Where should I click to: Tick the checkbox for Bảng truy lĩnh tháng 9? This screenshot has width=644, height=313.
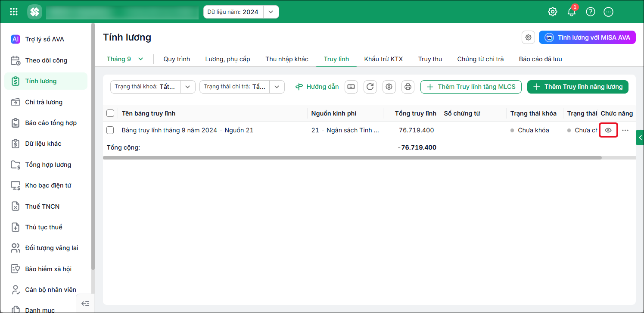coord(110,130)
